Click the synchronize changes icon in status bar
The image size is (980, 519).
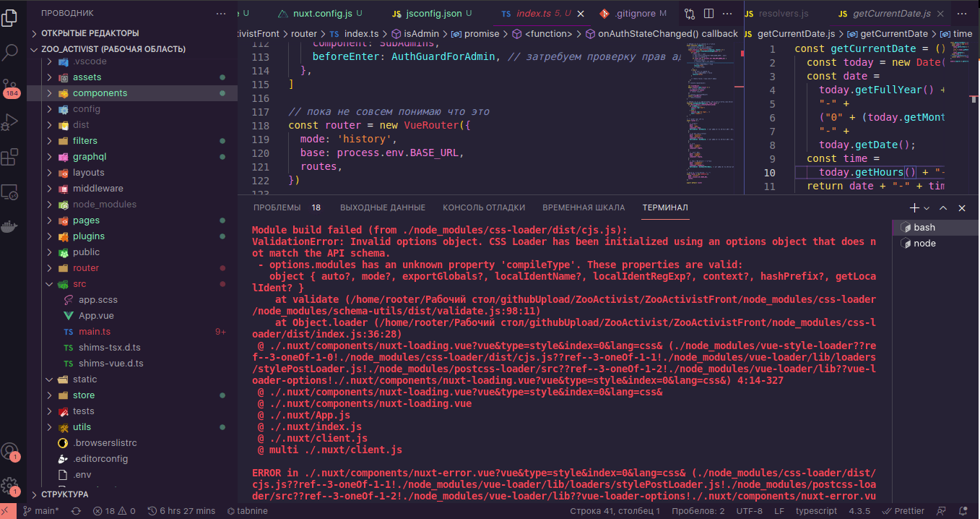coord(76,511)
